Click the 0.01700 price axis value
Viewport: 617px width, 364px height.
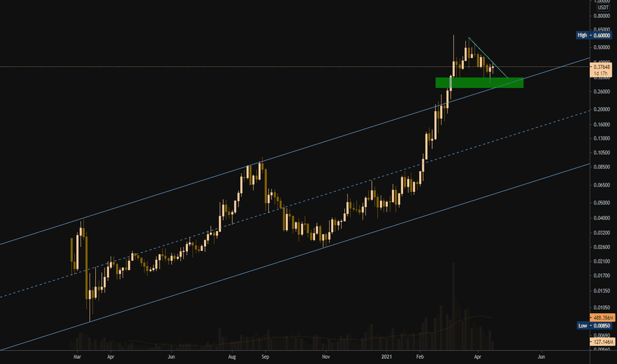[602, 276]
